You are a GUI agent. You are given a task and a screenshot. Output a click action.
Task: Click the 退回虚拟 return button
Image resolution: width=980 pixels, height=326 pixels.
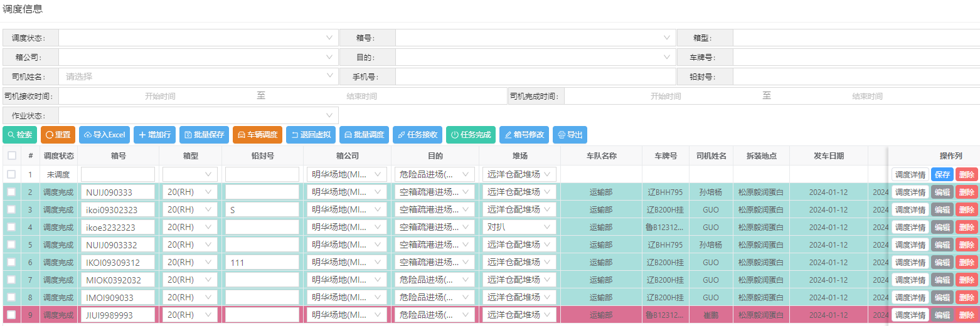[x=311, y=135]
